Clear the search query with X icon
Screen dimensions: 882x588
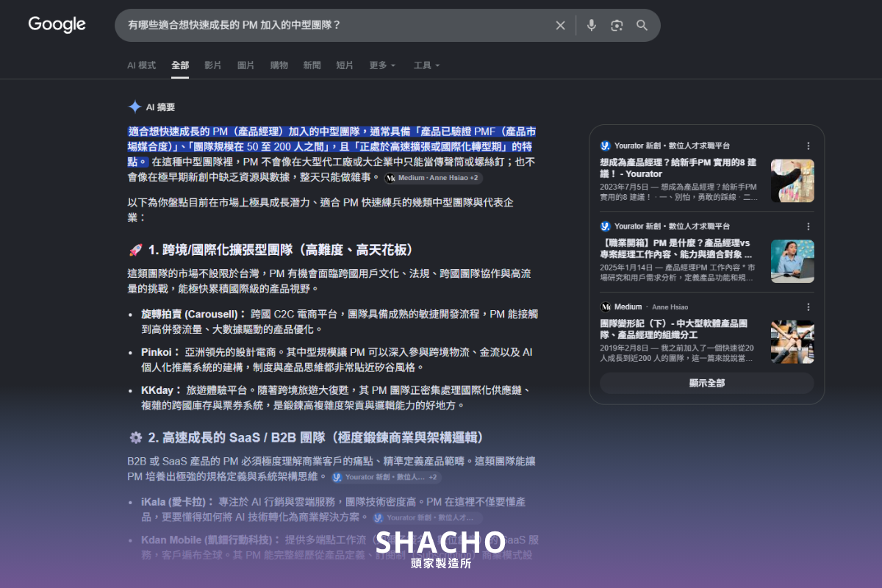561,26
